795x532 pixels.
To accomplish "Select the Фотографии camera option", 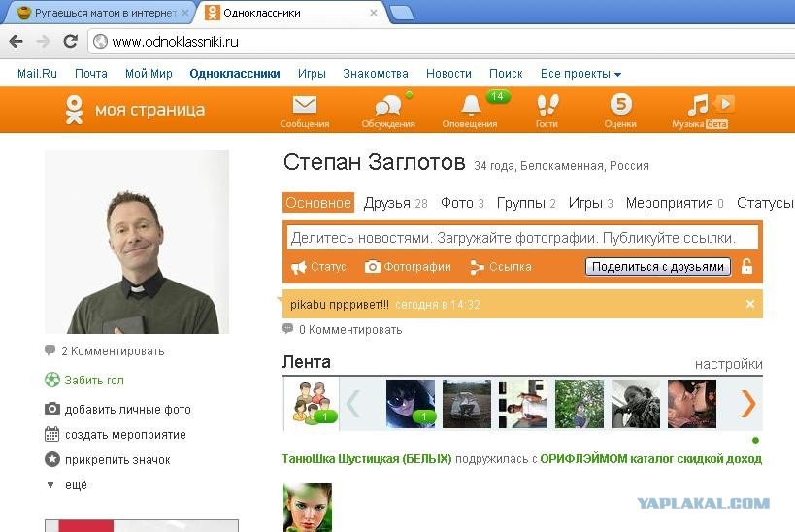I will click(408, 267).
